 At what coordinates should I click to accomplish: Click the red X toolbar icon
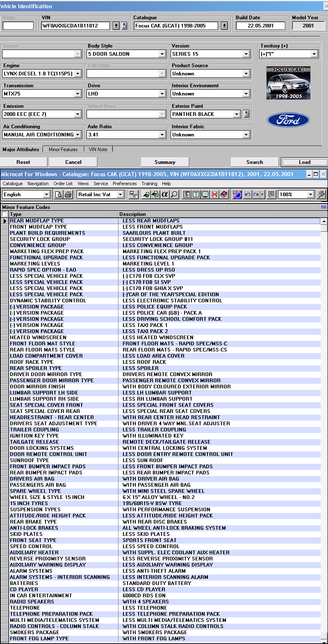pos(214,195)
